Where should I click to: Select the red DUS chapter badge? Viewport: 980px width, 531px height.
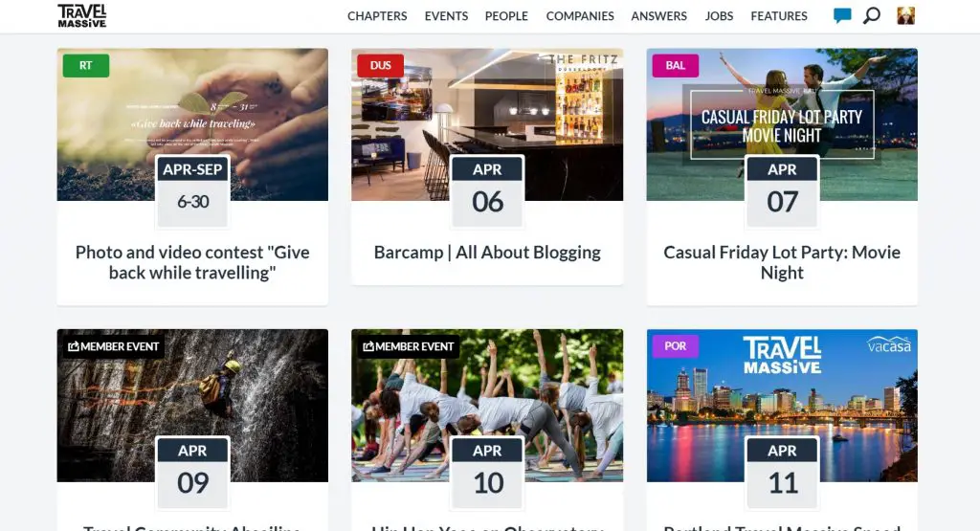pos(380,66)
